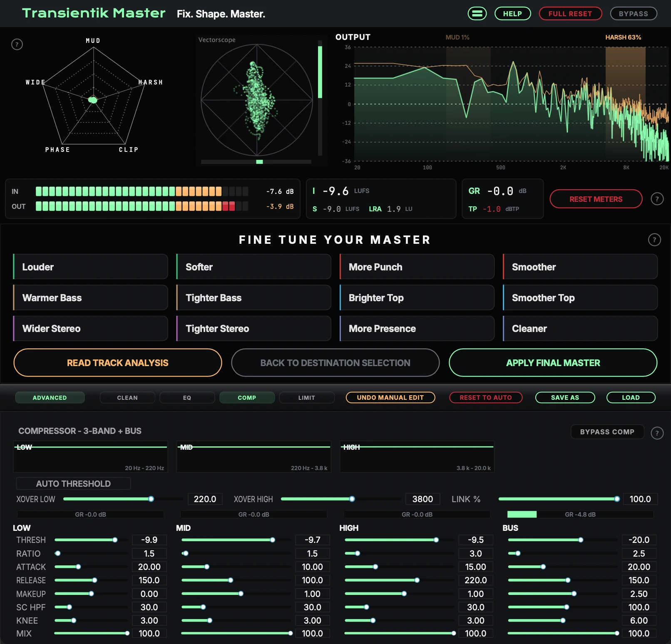
Task: Click LOW SC HPF value 30.0
Action: pos(149,607)
